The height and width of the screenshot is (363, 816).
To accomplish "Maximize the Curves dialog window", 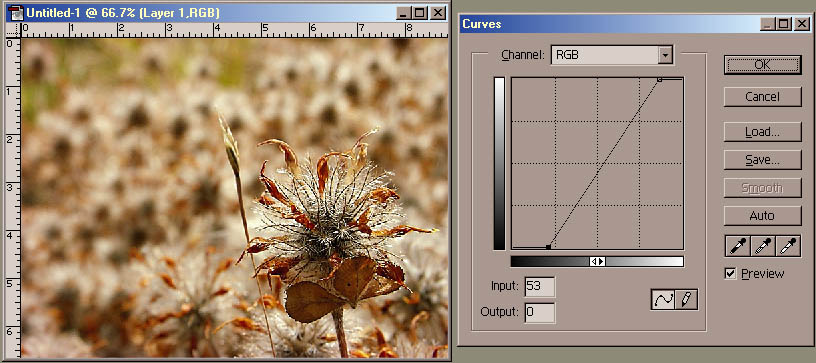I will click(783, 24).
